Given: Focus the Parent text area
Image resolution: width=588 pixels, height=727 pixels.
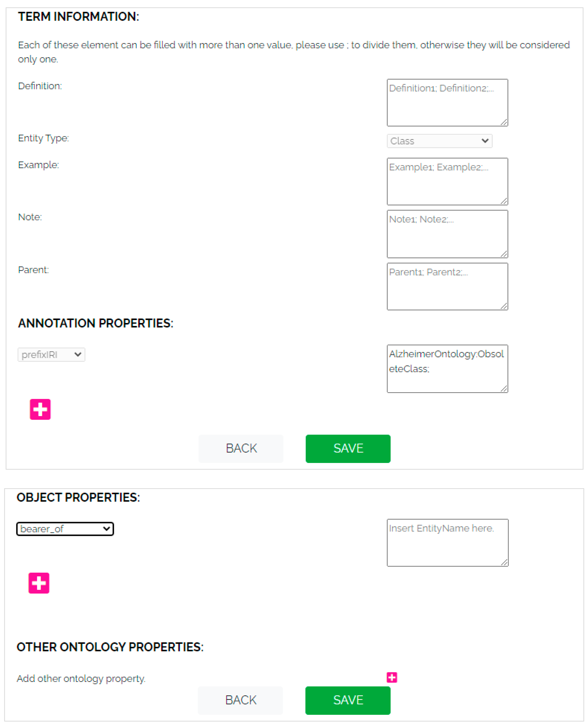Looking at the screenshot, I should pyautogui.click(x=447, y=286).
